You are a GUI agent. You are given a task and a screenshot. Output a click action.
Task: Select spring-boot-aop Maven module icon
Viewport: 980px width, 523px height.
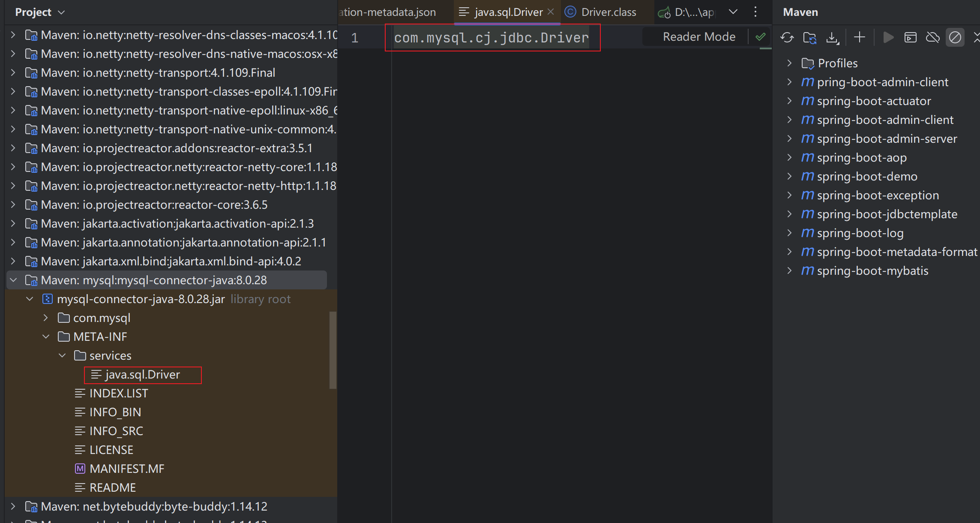[x=808, y=158]
